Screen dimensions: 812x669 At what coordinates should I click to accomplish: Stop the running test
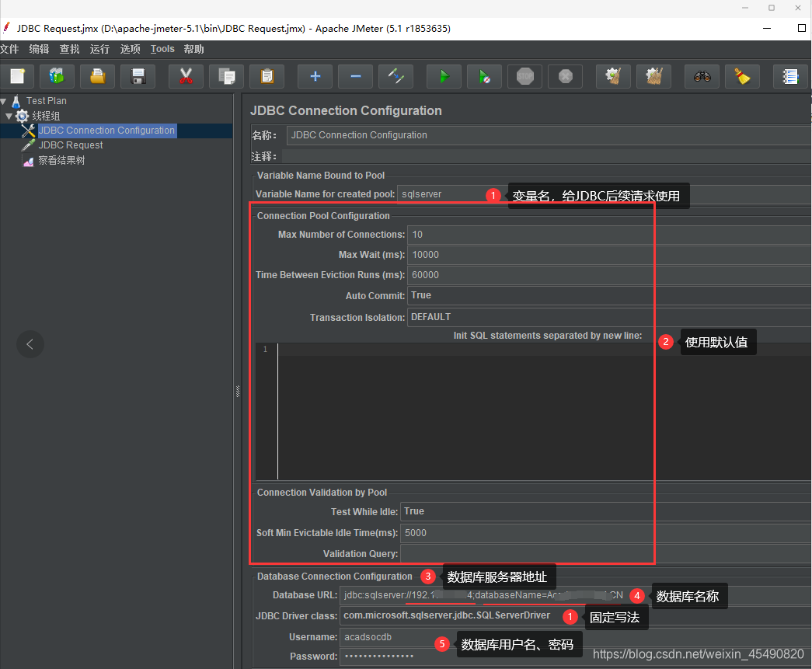tap(524, 75)
